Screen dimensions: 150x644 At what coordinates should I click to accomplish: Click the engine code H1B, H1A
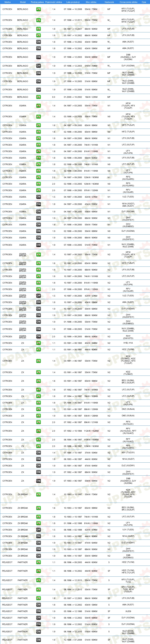(x=128, y=343)
